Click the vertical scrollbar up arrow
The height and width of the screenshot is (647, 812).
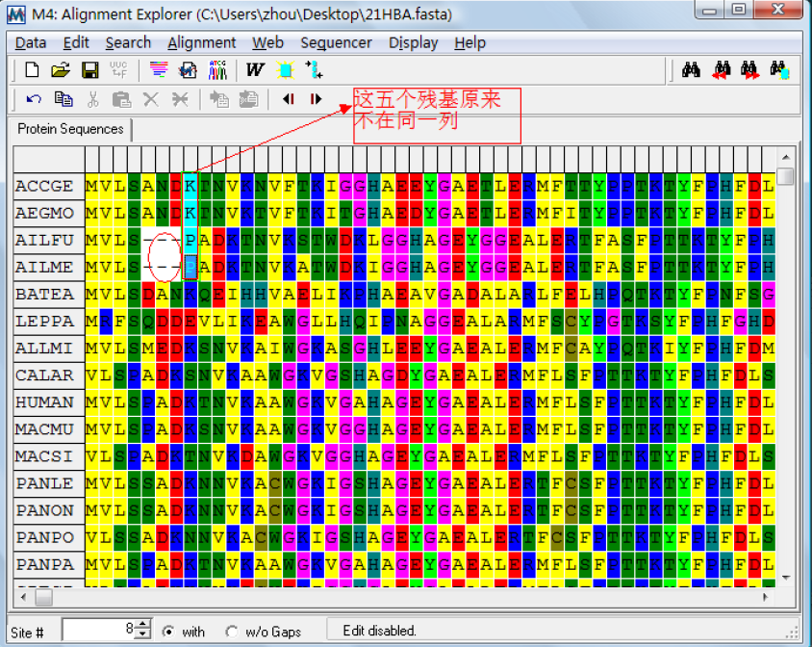pyautogui.click(x=786, y=157)
